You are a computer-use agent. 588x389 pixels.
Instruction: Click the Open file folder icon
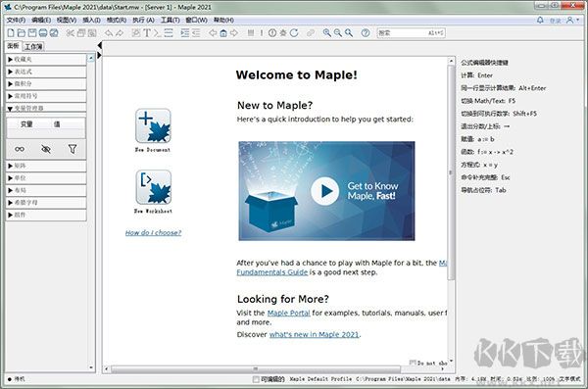click(x=22, y=33)
